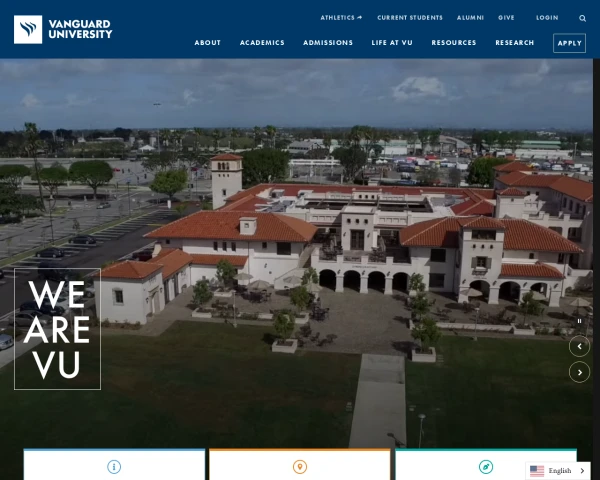Image resolution: width=600 pixels, height=480 pixels.
Task: Click the Apply button
Action: (569, 43)
